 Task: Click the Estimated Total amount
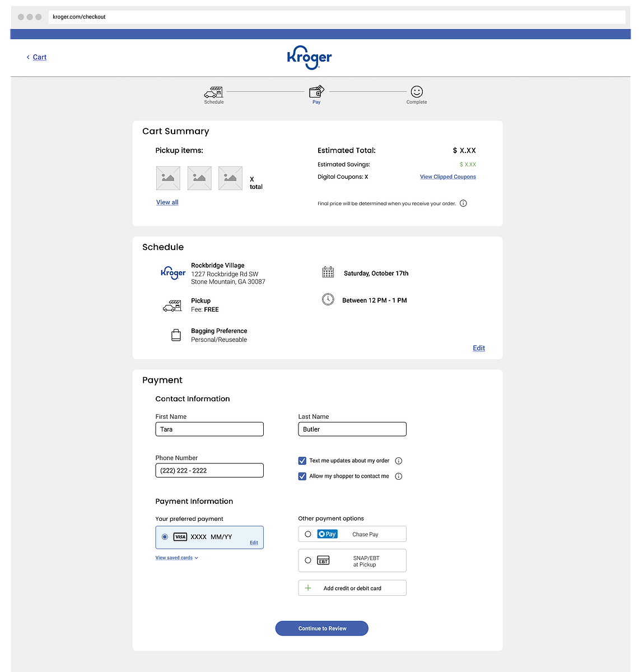464,150
